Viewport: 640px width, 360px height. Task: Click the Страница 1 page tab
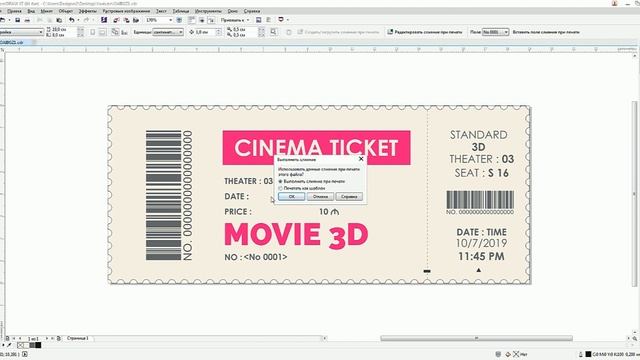click(78, 338)
